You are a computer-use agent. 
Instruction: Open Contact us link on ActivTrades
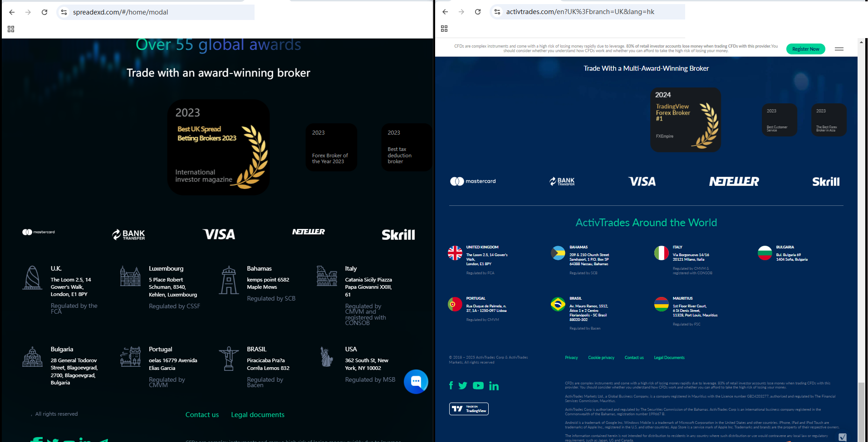(x=634, y=358)
